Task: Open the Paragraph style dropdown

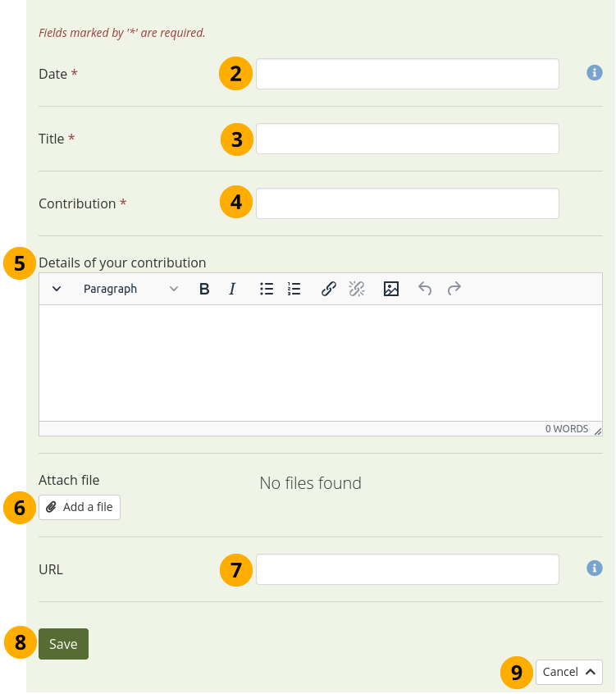Action: click(x=130, y=289)
